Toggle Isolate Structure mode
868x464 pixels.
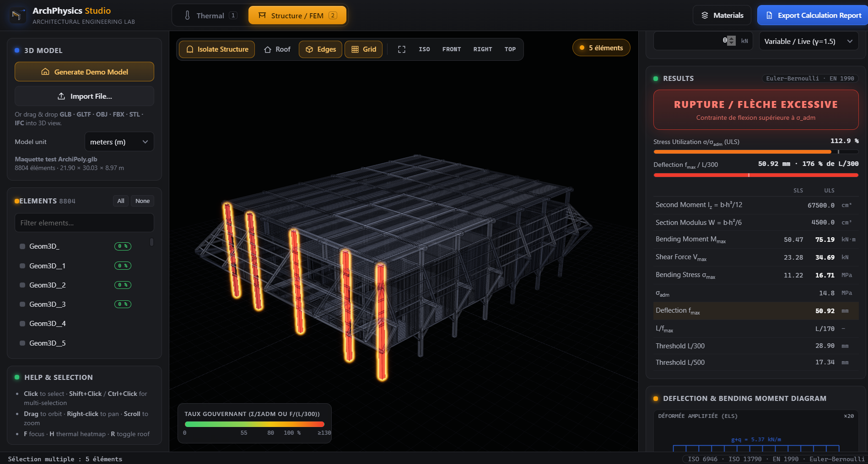[x=217, y=49]
